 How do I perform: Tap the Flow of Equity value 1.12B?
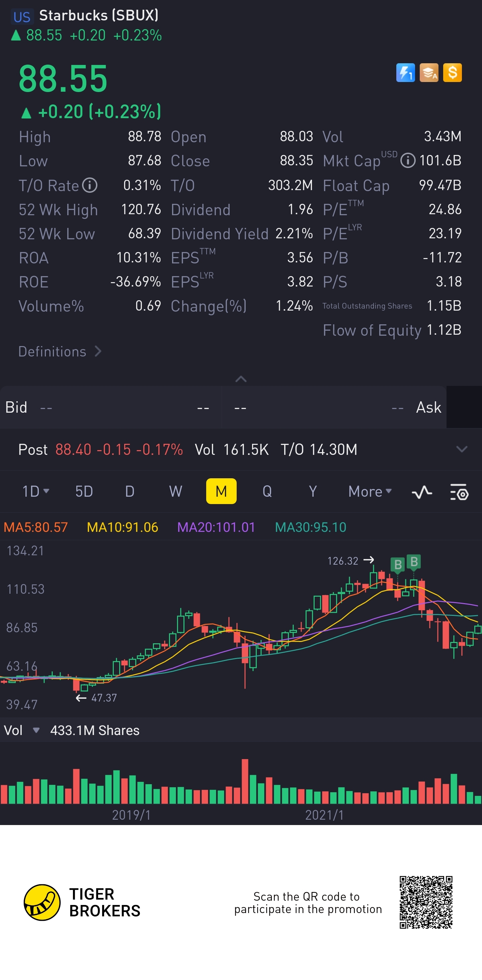[x=444, y=330]
